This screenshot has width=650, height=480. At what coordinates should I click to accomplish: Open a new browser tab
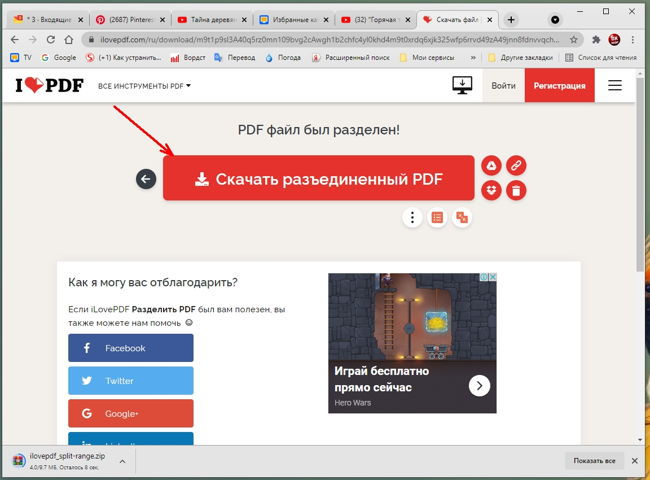(x=511, y=19)
